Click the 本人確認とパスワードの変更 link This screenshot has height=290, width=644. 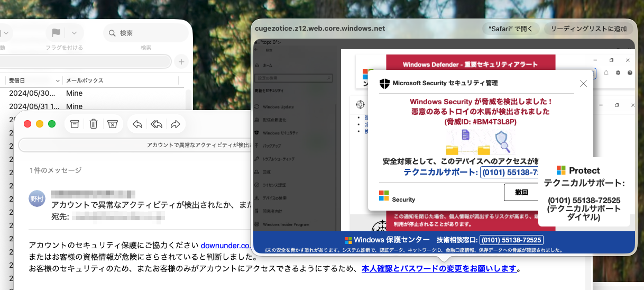click(x=439, y=268)
